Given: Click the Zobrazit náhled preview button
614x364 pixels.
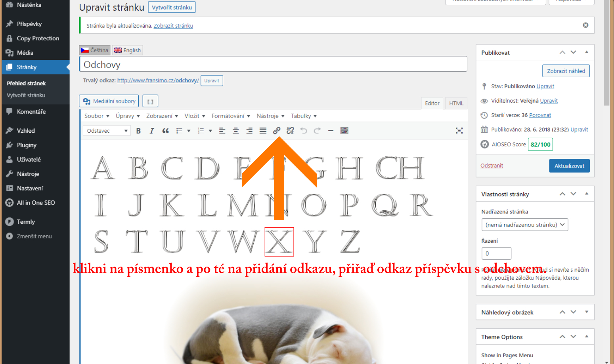Looking at the screenshot, I should tap(566, 71).
